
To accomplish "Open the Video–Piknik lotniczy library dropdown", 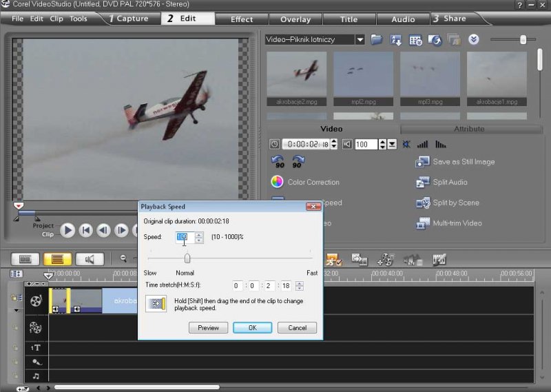I will [360, 40].
